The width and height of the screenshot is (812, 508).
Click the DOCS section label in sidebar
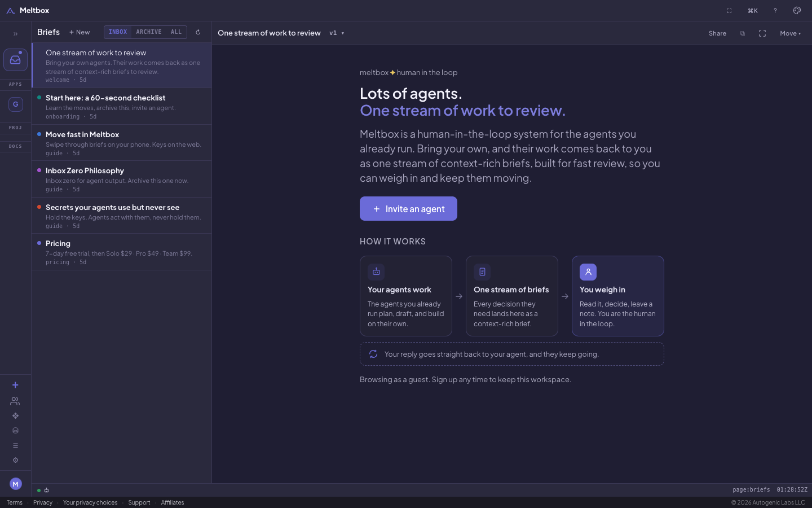pyautogui.click(x=15, y=146)
